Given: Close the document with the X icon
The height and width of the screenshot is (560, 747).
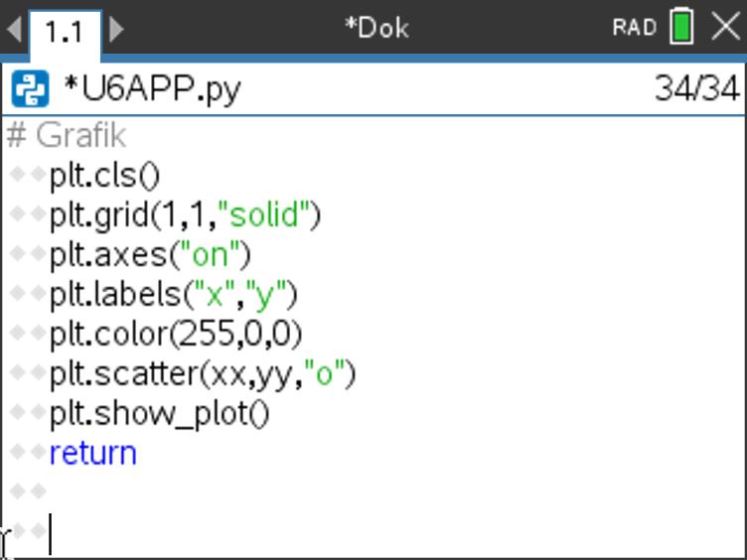Looking at the screenshot, I should coord(726,27).
